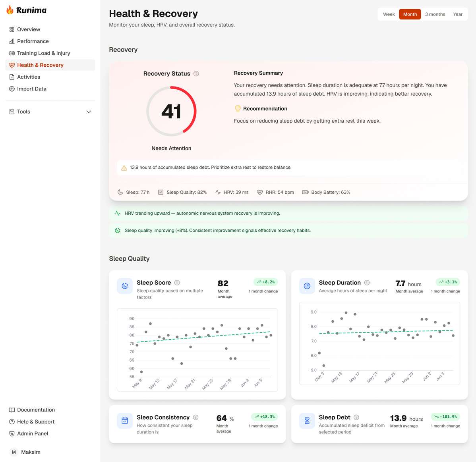Open the Admin Panel link
Screen dimensions: 476x462
coord(50,434)
